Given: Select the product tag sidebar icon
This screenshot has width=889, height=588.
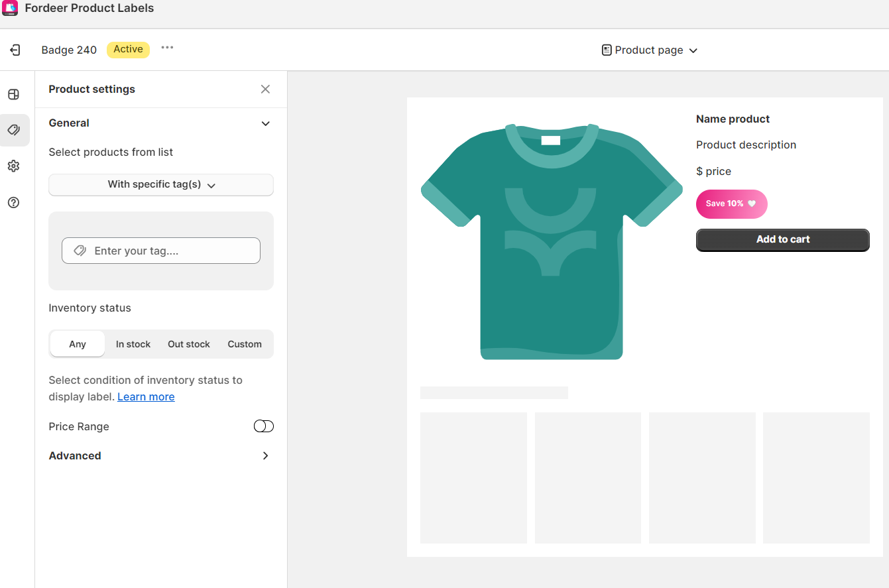Looking at the screenshot, I should point(13,130).
